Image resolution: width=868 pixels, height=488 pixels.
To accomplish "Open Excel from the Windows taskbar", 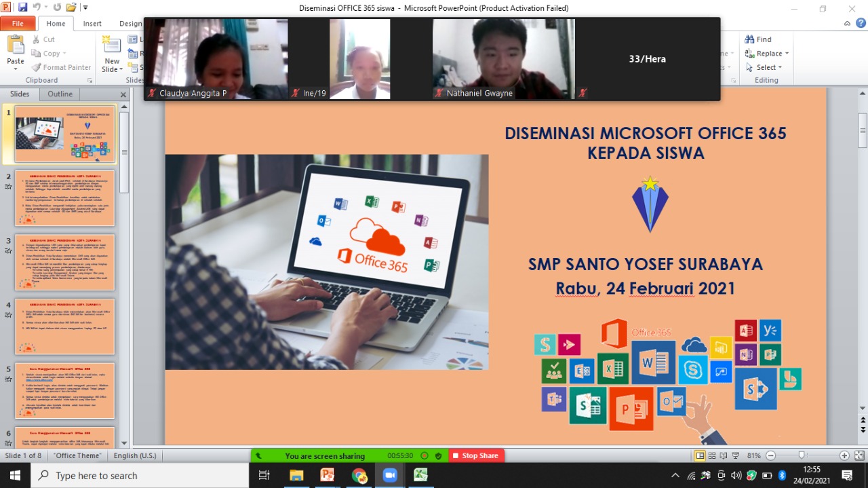I will pos(421,475).
